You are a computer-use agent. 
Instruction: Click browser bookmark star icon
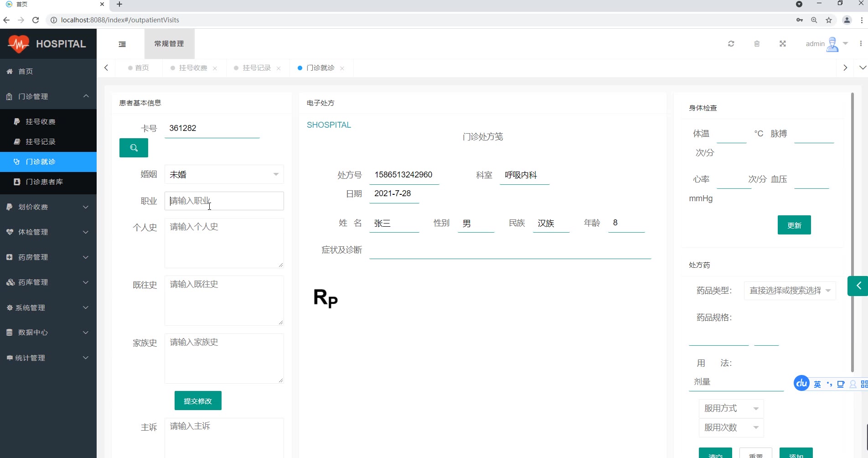tap(829, 20)
